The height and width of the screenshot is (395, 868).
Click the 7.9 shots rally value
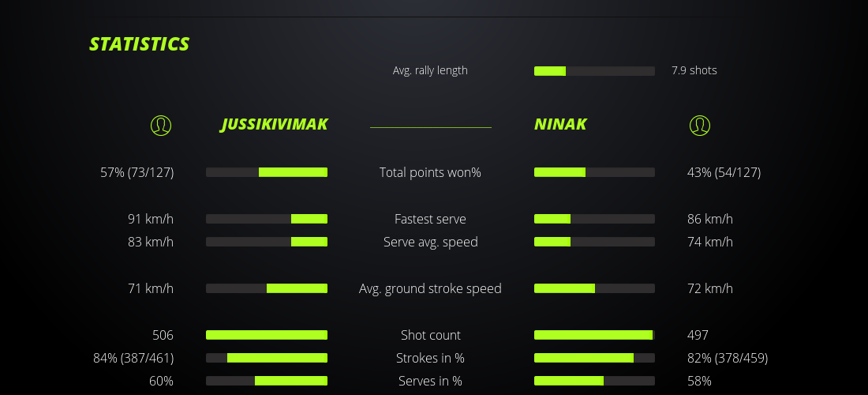pos(694,70)
